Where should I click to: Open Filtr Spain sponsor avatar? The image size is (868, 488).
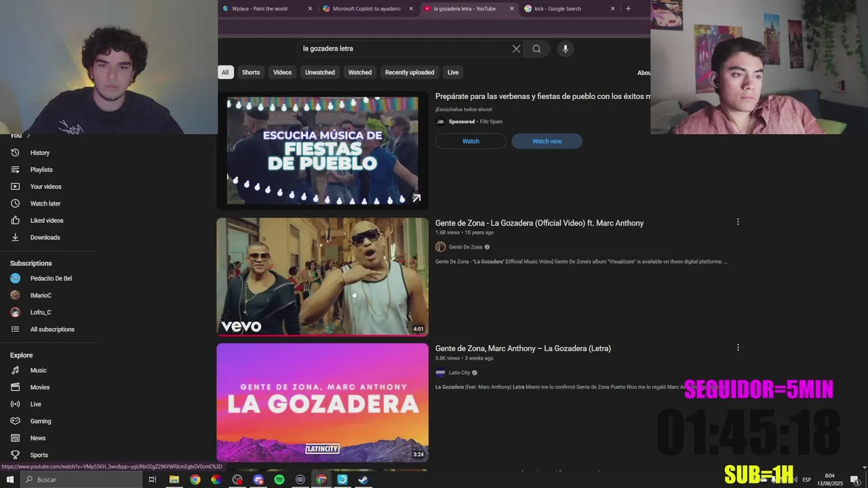coord(440,121)
